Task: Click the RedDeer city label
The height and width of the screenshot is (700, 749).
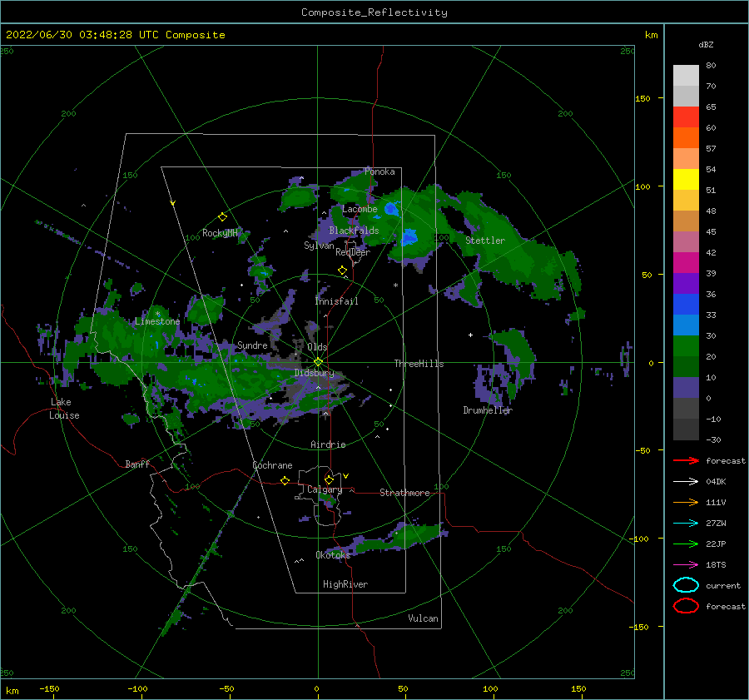Action: pyautogui.click(x=353, y=252)
